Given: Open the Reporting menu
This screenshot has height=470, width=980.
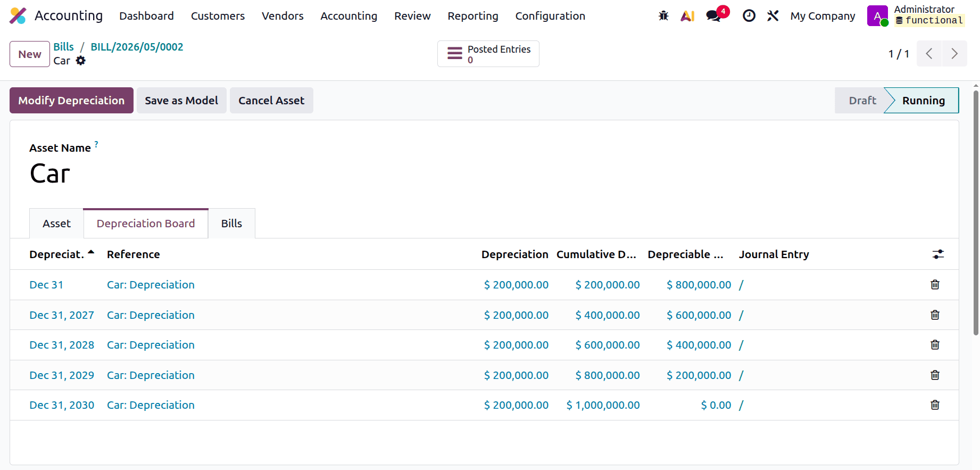Looking at the screenshot, I should coord(473,16).
